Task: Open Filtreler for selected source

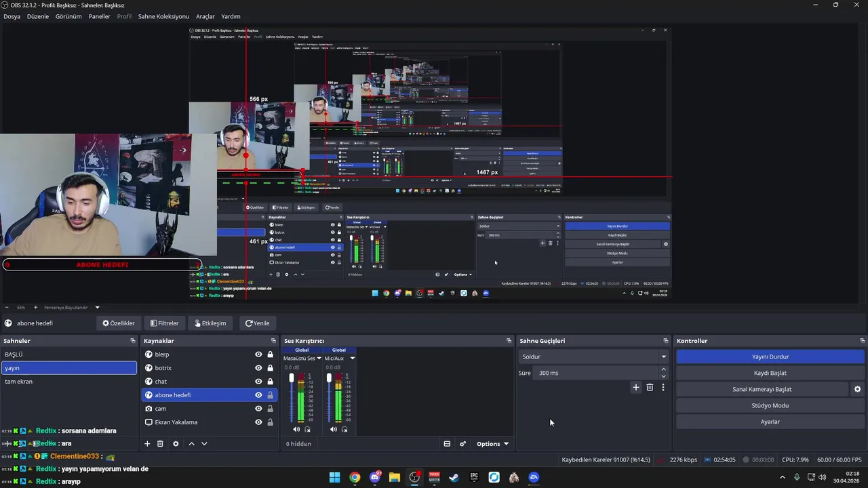Action: [x=165, y=323]
